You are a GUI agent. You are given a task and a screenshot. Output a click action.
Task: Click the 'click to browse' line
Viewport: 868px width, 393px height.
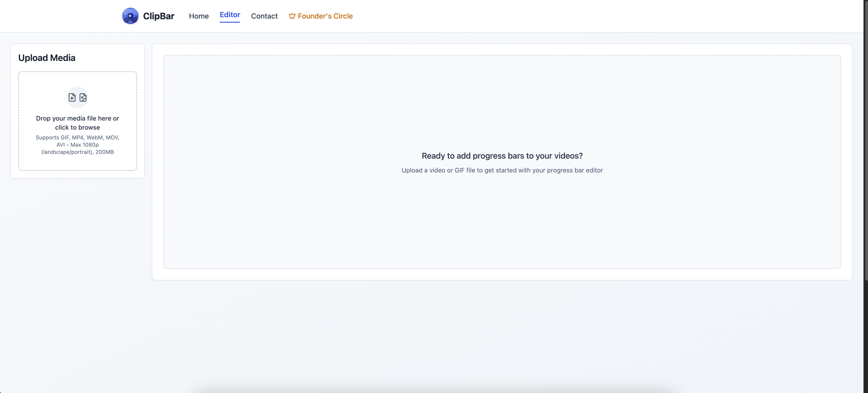78,128
